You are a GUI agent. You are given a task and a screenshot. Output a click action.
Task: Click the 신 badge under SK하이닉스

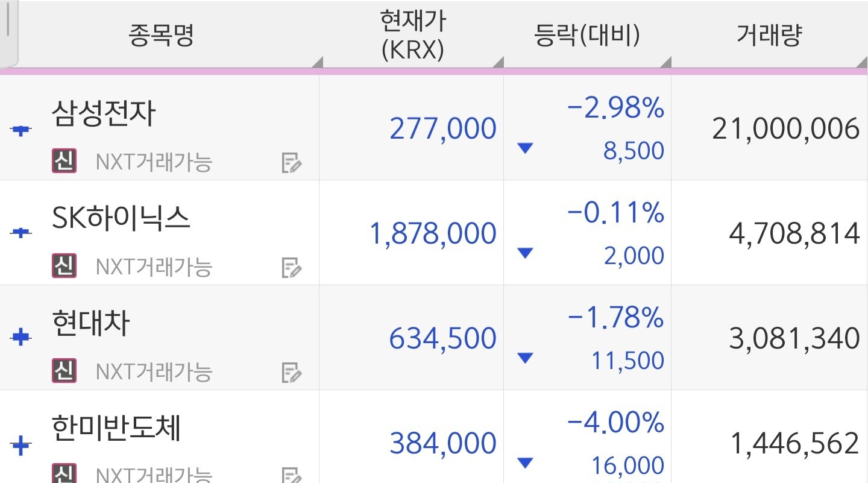coord(64,266)
